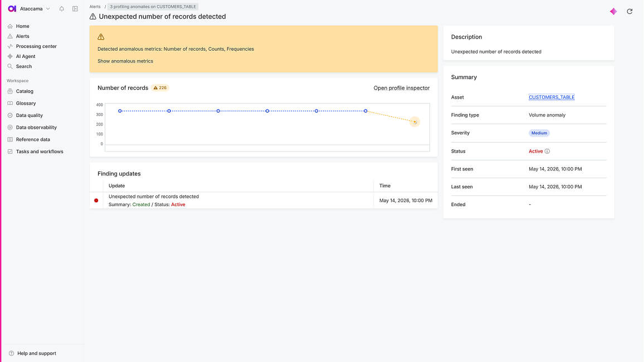Open Tasks and workflows item
The height and width of the screenshot is (362, 644).
[40, 151]
